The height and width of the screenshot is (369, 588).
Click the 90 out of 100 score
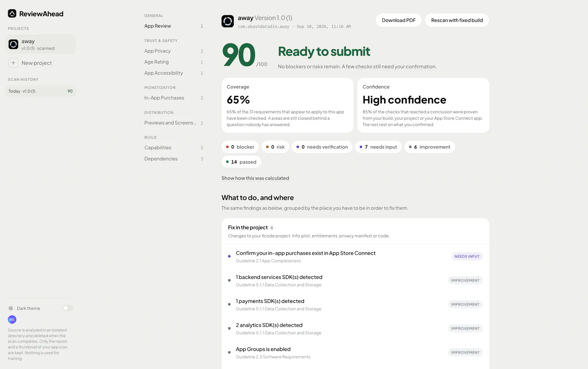click(x=245, y=55)
